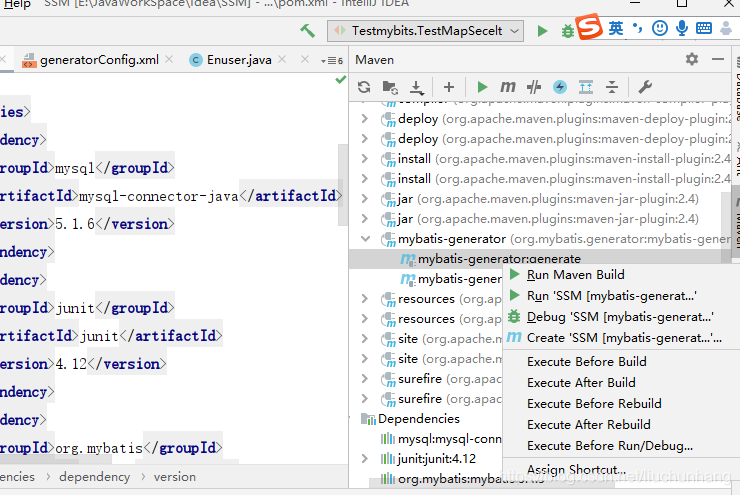Expand the first resources plugin node

[364, 299]
